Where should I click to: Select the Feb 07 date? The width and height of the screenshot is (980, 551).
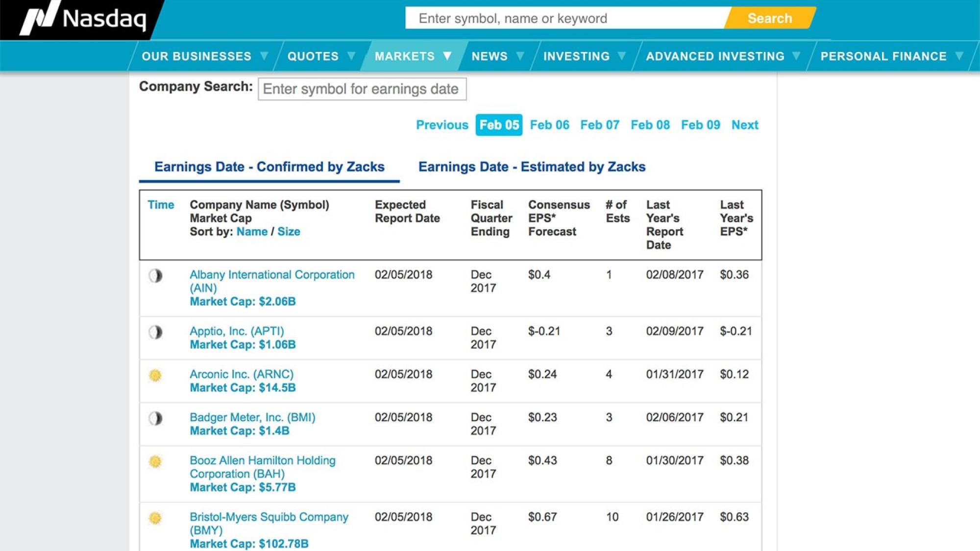tap(600, 125)
